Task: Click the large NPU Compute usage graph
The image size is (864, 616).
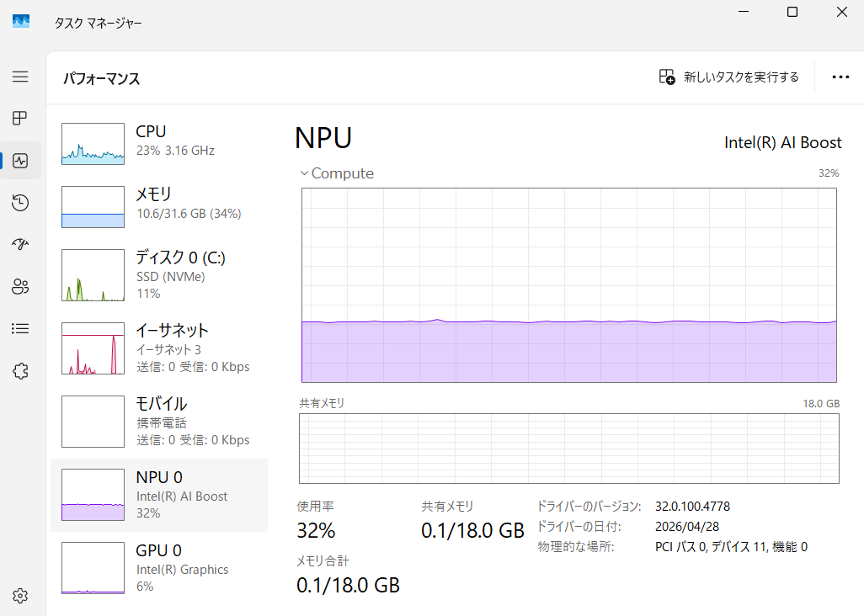Action: [569, 285]
